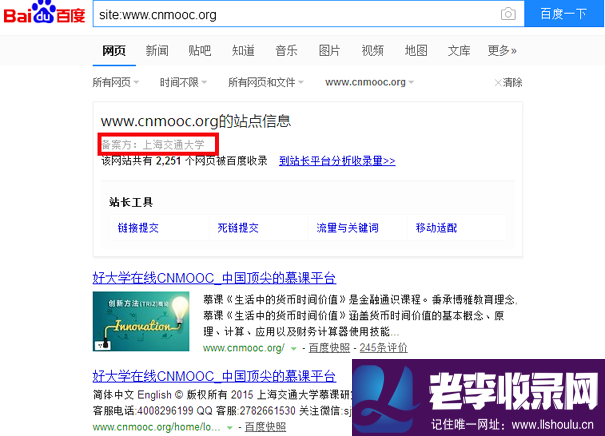This screenshot has width=605, height=436.
Task: Click the 站长工具 section label
Action: point(131,202)
